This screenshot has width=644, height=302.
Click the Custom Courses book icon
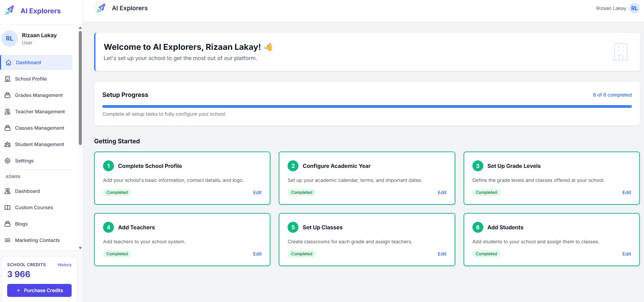8,207
